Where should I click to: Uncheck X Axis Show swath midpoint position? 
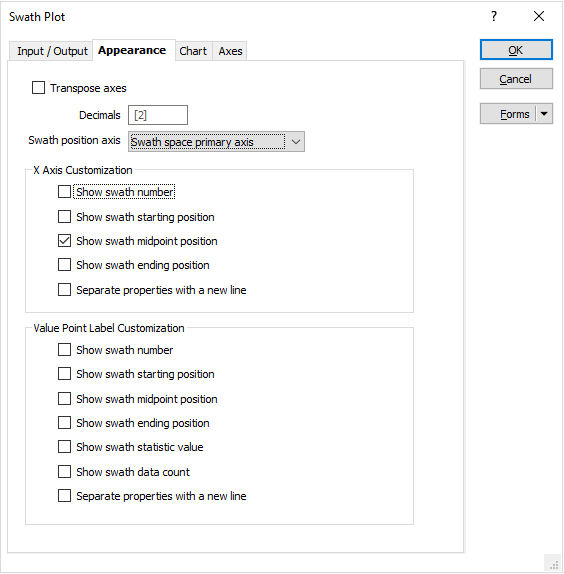click(x=64, y=241)
